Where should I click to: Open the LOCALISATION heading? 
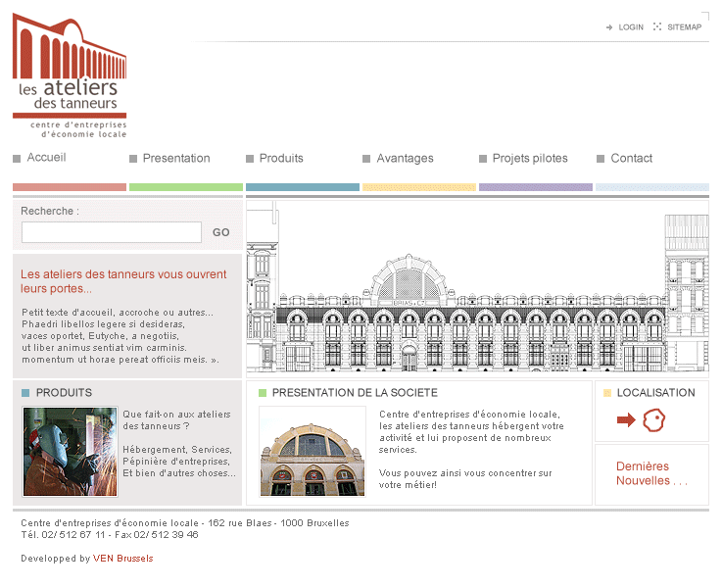point(655,393)
